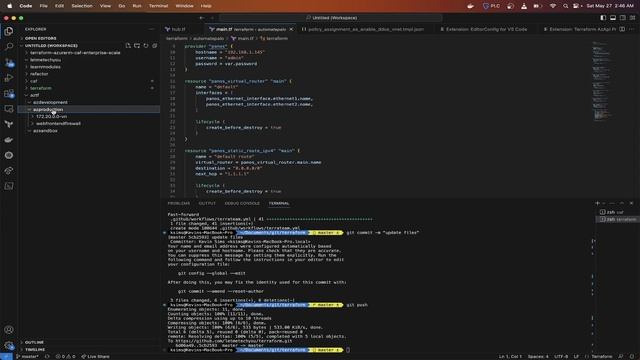The height and width of the screenshot is (360, 640).
Task: Open editor more actions menu
Action: [632, 29]
